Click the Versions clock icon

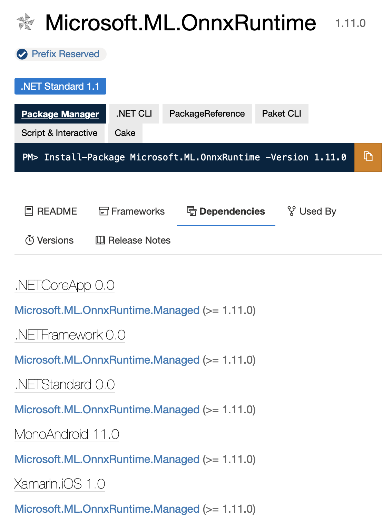pos(30,240)
